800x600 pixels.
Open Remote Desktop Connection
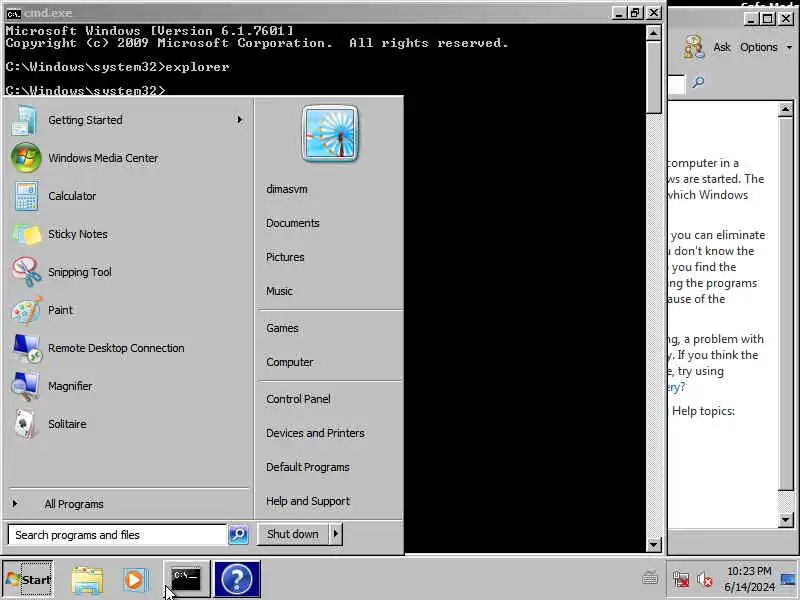pos(127,348)
